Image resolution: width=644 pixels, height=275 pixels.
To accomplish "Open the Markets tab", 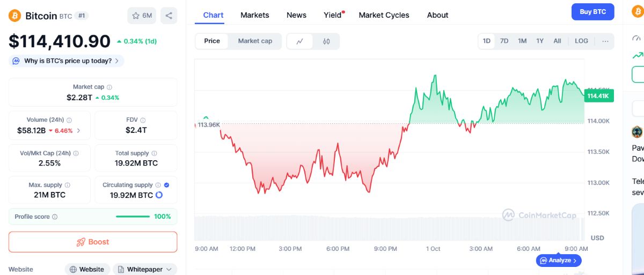I will (255, 15).
